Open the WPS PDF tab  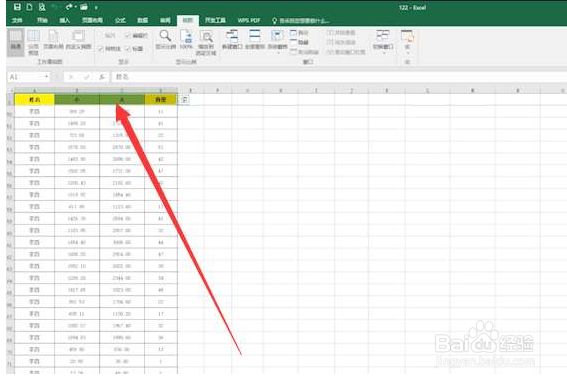pos(249,20)
